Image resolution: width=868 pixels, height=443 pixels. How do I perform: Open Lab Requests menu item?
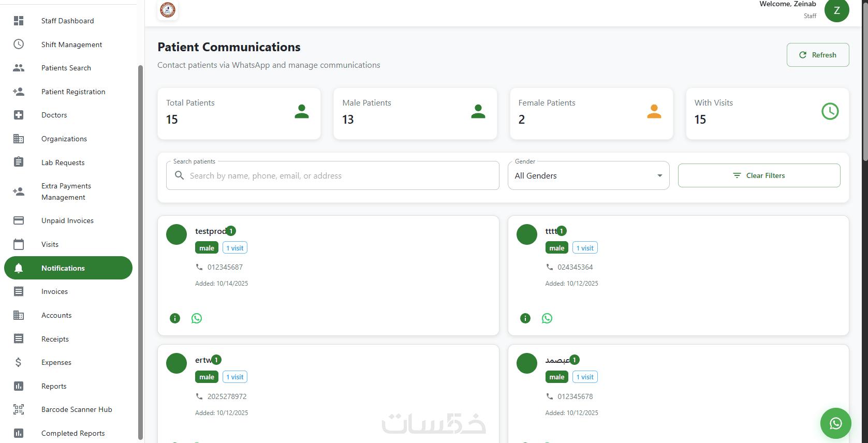click(63, 163)
